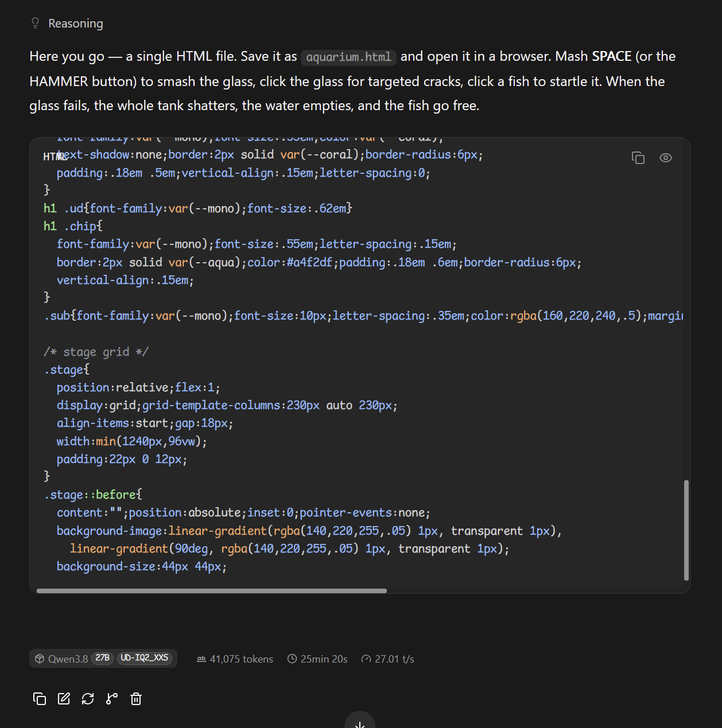Preview the code with the eye icon
The width and height of the screenshot is (722, 728).
point(666,158)
